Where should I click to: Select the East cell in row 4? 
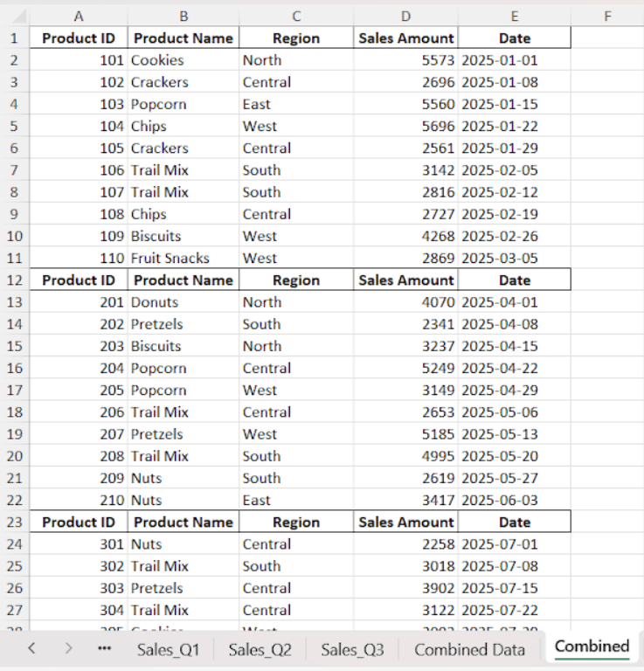tap(296, 104)
